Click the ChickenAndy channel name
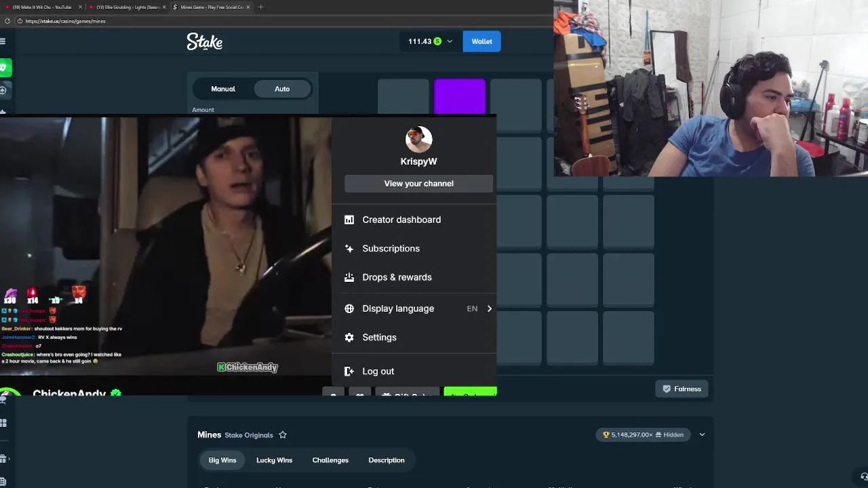The image size is (868, 488). [69, 392]
